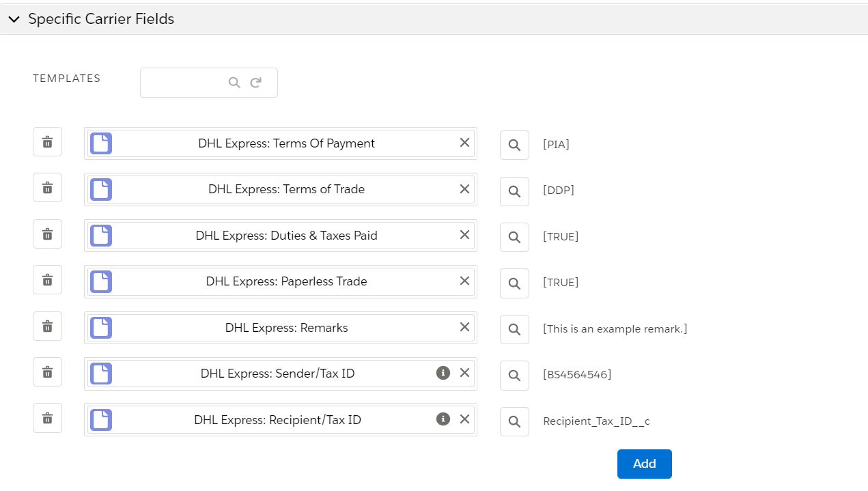Click the document icon of Paperless Trade
This screenshot has height=491, width=868.
[x=101, y=281]
